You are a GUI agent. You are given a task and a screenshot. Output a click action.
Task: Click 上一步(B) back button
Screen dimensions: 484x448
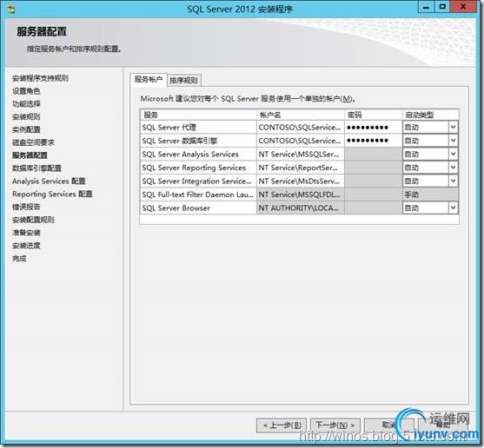(282, 425)
